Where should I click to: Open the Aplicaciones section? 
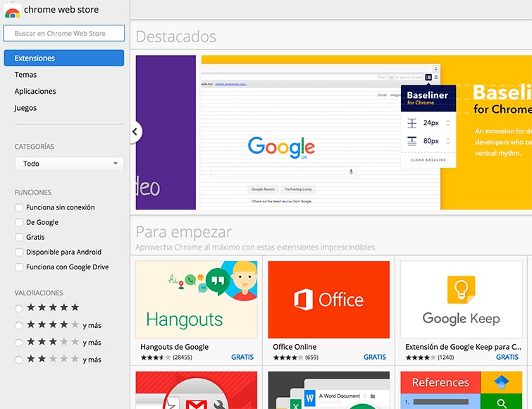[35, 91]
